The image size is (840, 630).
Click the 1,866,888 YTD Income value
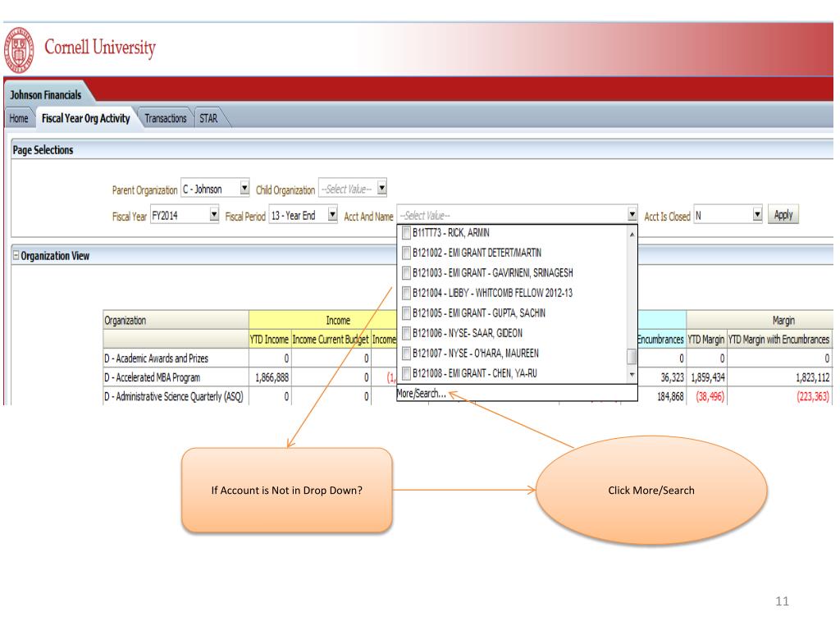point(272,377)
